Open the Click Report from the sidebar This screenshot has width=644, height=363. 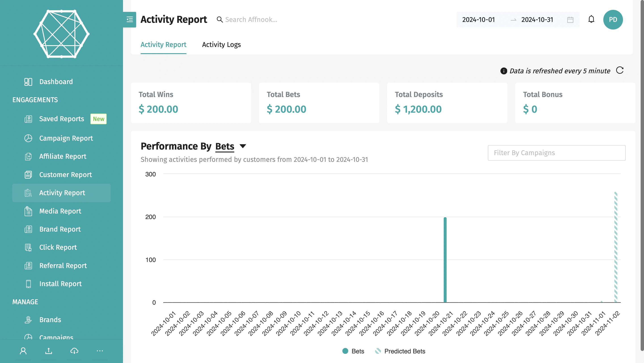(x=58, y=247)
